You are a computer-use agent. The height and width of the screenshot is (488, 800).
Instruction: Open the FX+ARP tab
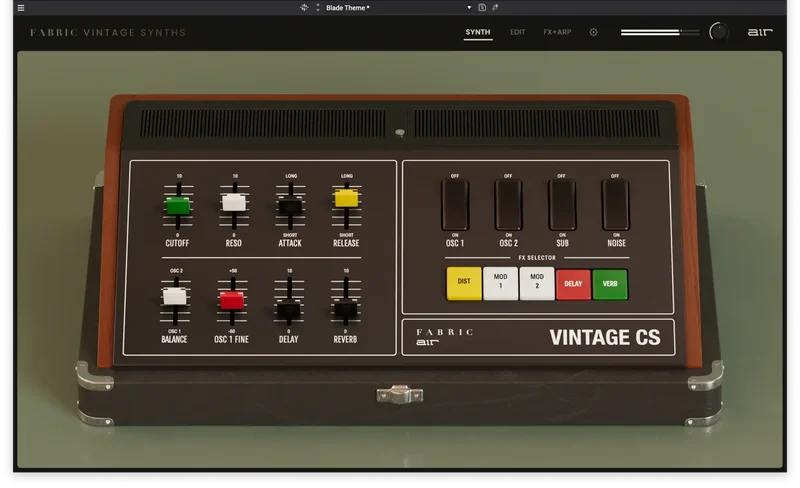pos(557,32)
